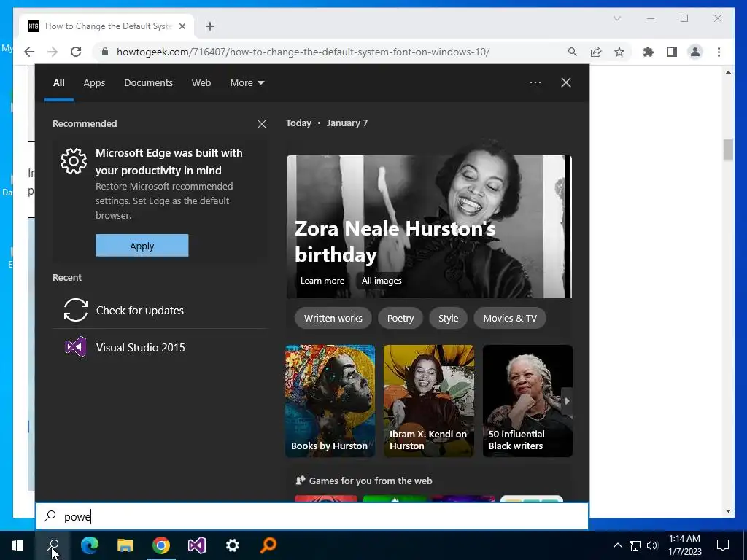Open All images link
The height and width of the screenshot is (560, 747).
382,281
